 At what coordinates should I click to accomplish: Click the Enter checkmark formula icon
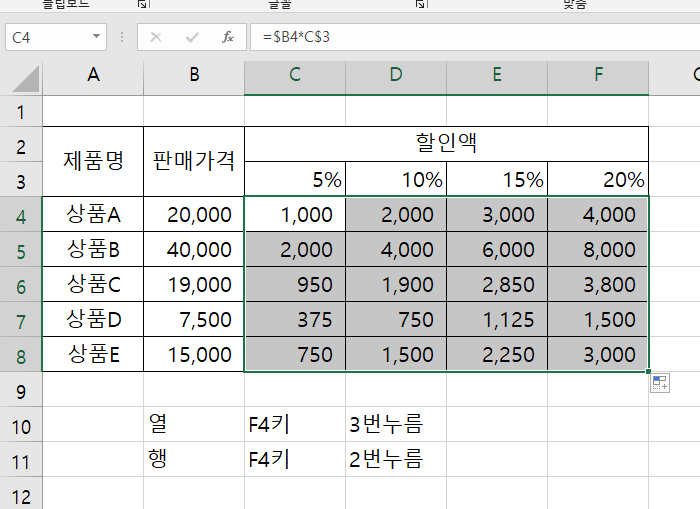point(192,37)
